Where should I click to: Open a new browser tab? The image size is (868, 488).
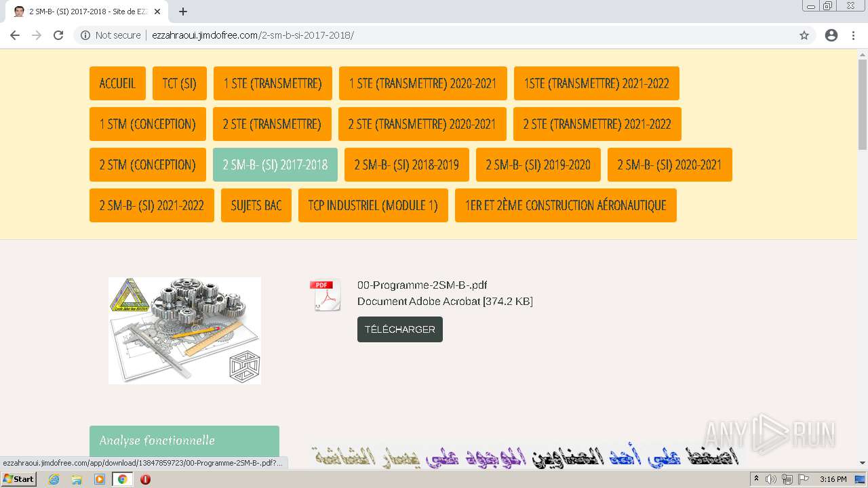(x=183, y=12)
